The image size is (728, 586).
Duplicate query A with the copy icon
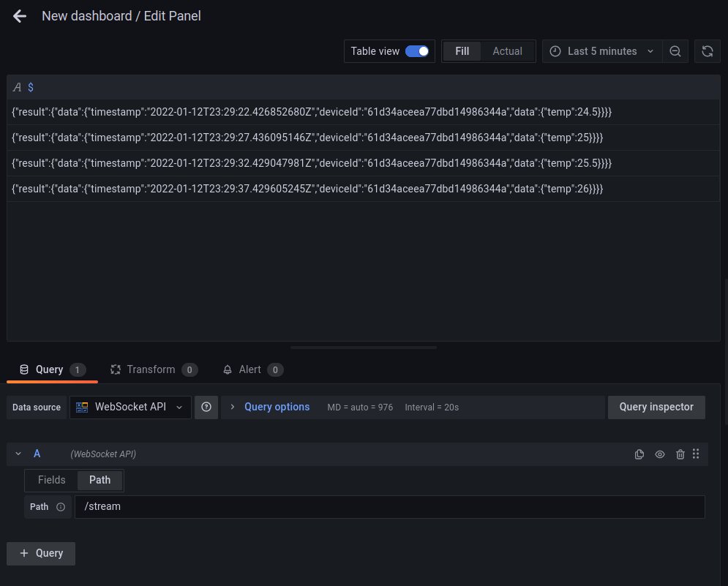639,454
